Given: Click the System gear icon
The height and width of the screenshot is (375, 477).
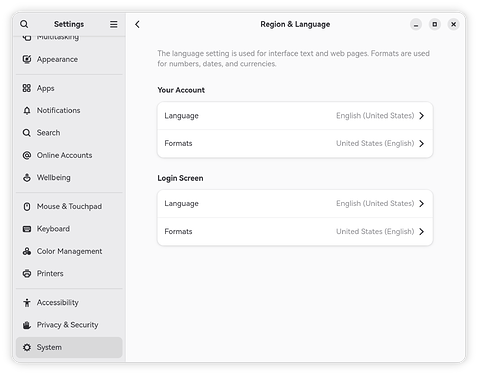Looking at the screenshot, I should tap(27, 347).
